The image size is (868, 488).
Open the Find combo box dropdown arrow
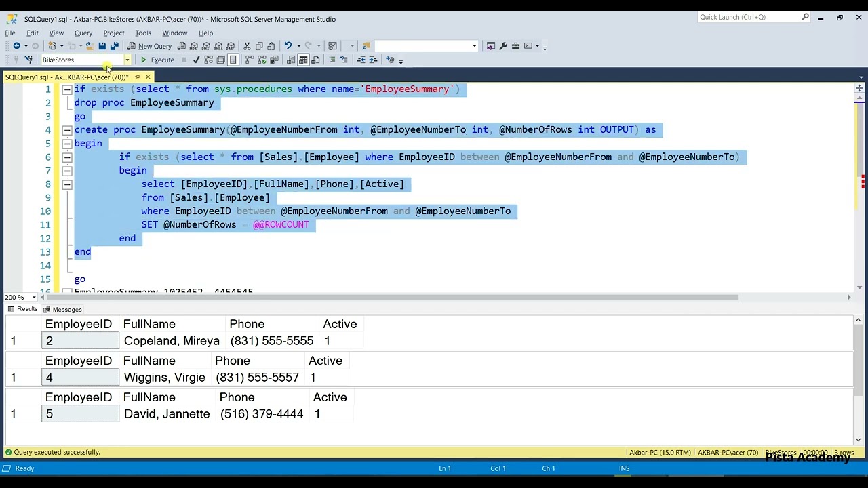(x=474, y=46)
